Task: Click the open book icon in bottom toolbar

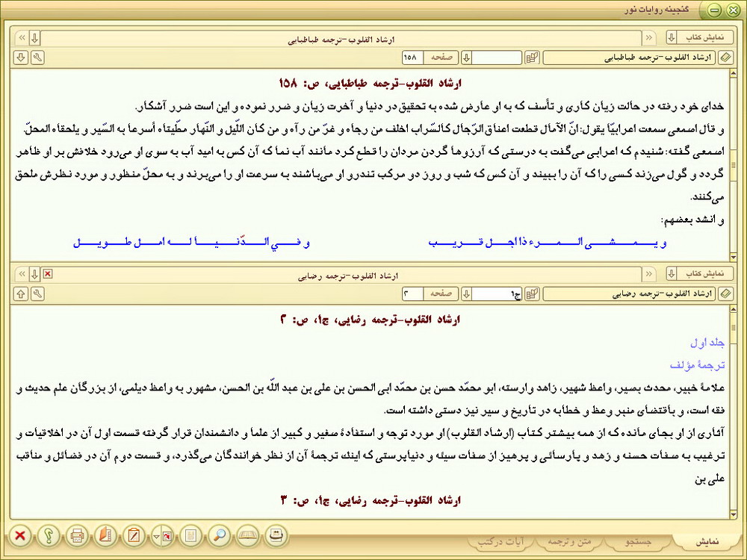Action: tap(248, 535)
